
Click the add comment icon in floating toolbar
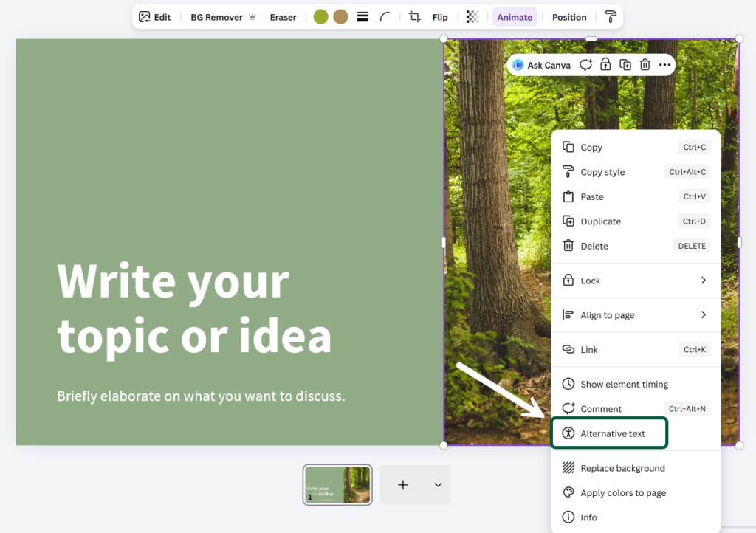point(586,65)
